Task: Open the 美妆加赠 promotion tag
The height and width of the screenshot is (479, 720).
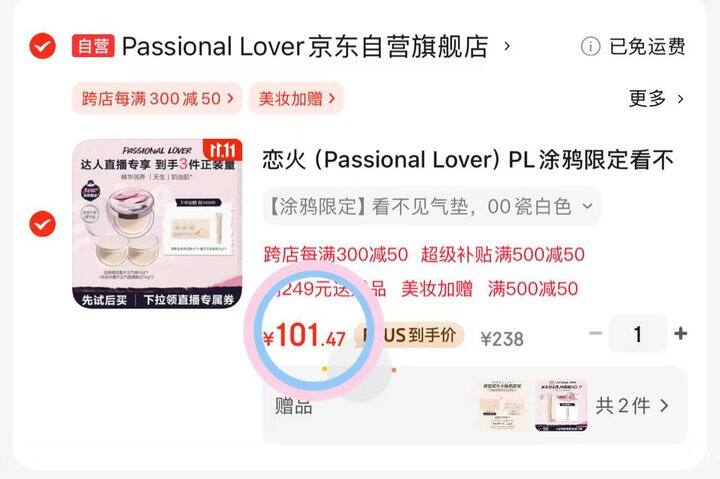Action: 296,98
